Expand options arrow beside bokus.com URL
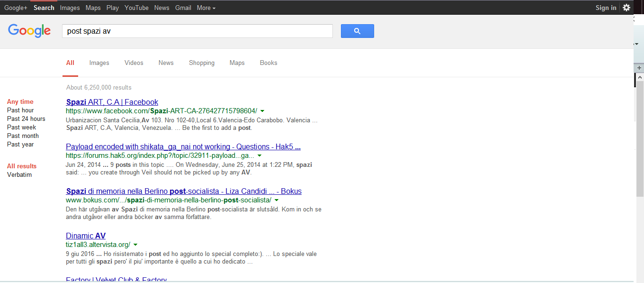Image resolution: width=644 pixels, height=283 pixels. [x=277, y=200]
